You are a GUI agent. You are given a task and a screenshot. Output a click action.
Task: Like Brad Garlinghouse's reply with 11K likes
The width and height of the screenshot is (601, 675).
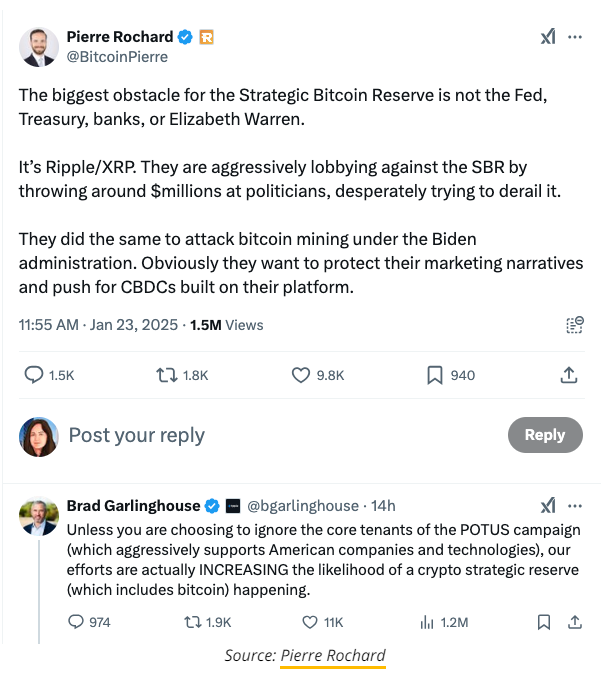click(304, 622)
